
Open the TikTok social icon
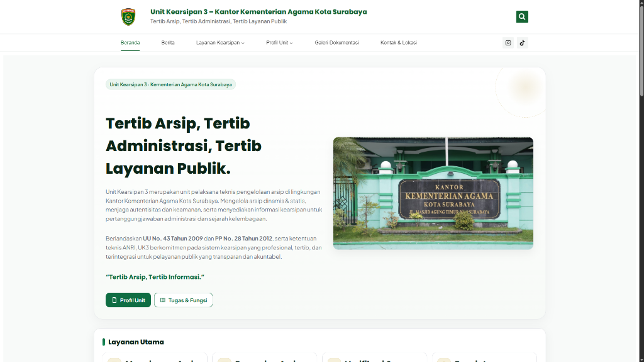(x=523, y=43)
